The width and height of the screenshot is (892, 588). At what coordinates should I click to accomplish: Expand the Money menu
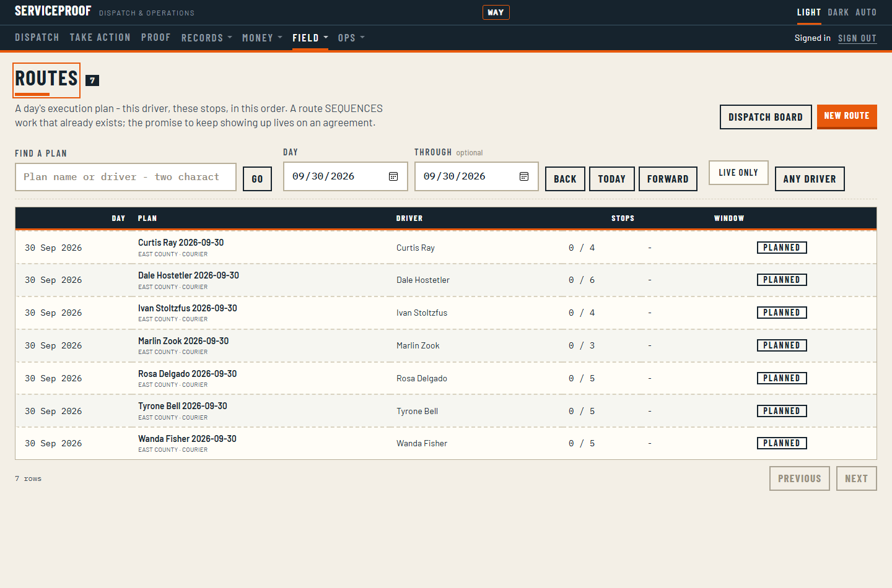262,38
